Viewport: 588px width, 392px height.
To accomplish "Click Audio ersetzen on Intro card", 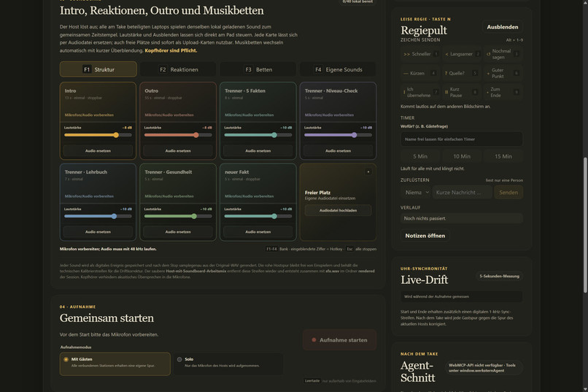I will (98, 151).
